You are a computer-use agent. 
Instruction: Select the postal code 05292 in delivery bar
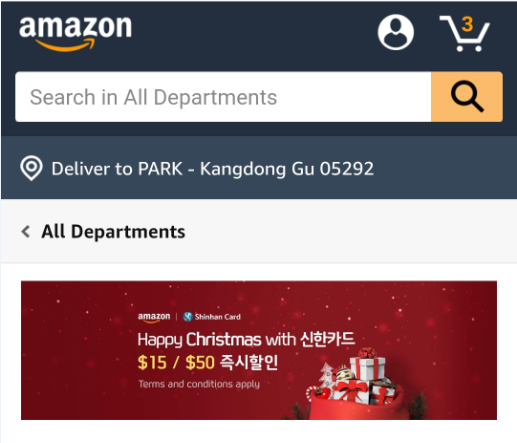click(x=347, y=168)
